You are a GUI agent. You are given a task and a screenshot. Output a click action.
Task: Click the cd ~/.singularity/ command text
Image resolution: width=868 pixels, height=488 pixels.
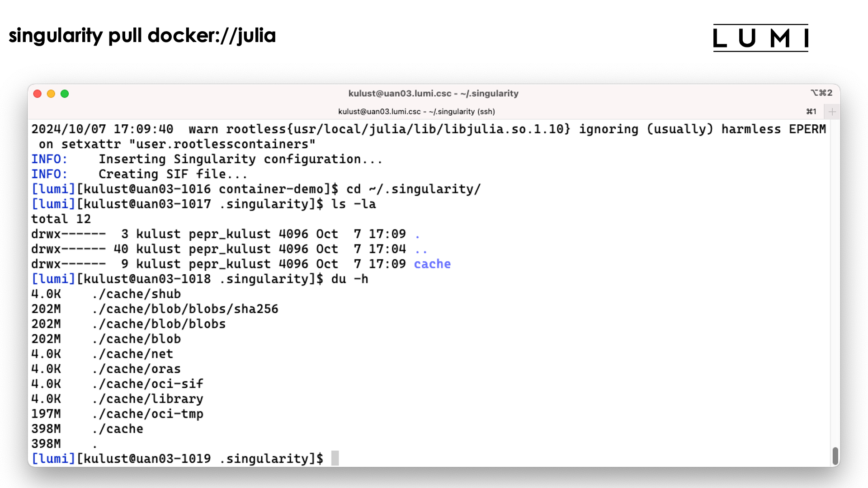coord(413,189)
